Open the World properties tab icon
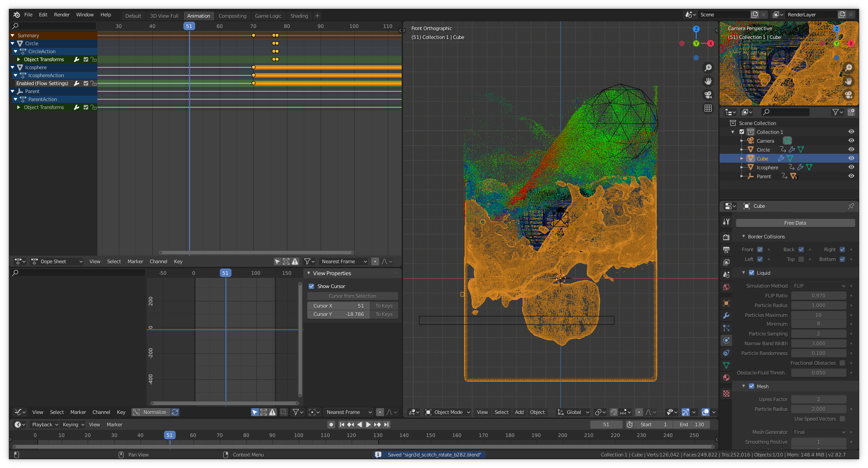Screen dimensions: 868x468 click(726, 287)
